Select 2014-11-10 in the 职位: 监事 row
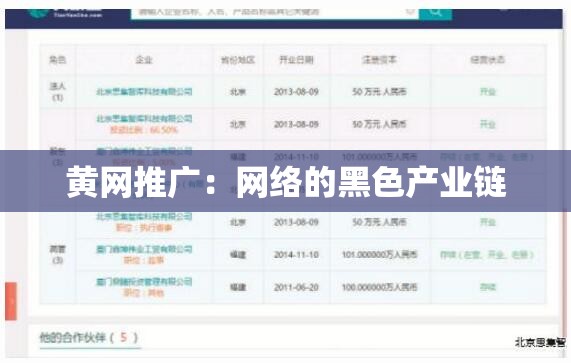 (296, 255)
